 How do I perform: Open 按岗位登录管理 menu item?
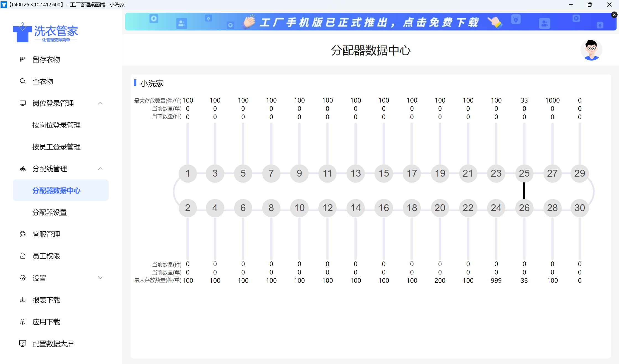[x=56, y=125]
